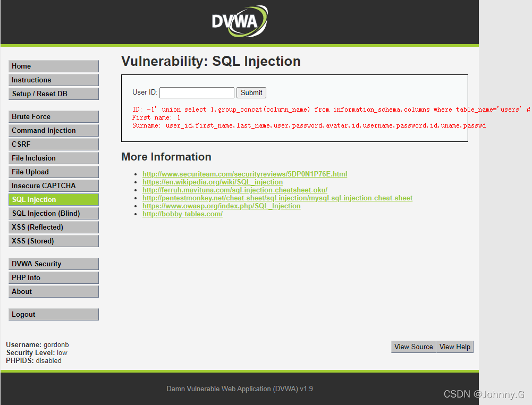
Task: Go to Instructions page
Action: pos(54,80)
